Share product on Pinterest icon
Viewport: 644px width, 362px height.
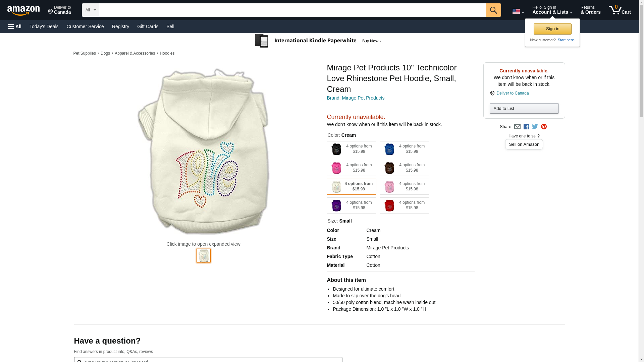point(544,127)
